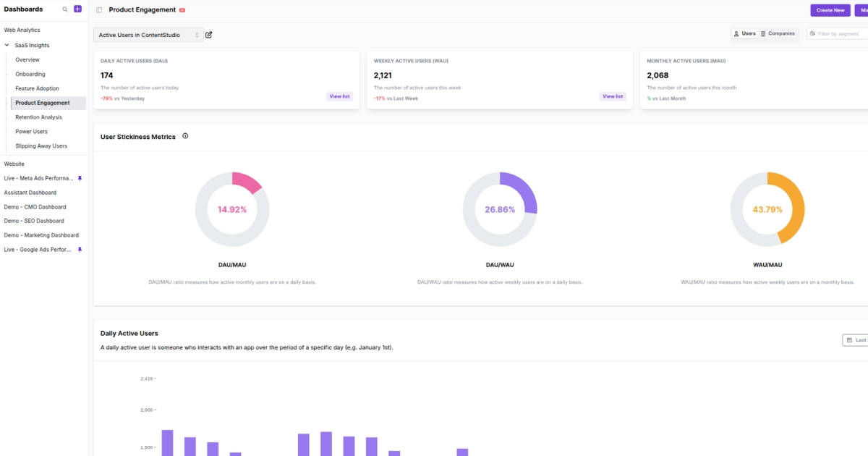Click the Create New button

(830, 9)
